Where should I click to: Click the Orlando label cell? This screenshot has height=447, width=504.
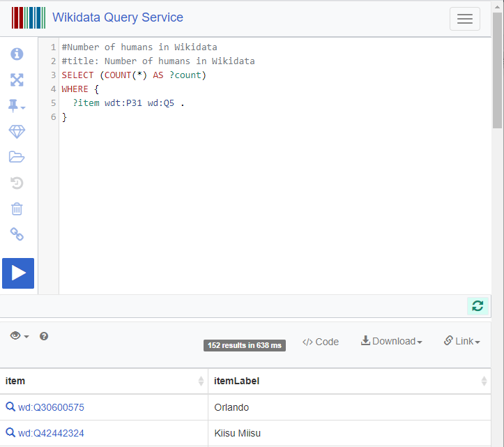(x=349, y=407)
